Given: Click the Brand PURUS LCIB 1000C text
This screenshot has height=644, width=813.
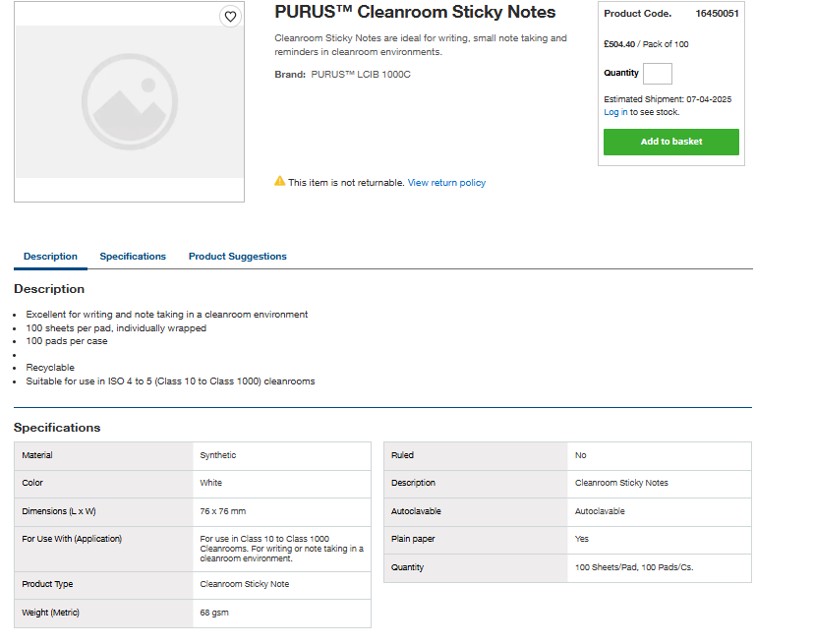Looking at the screenshot, I should (x=342, y=75).
